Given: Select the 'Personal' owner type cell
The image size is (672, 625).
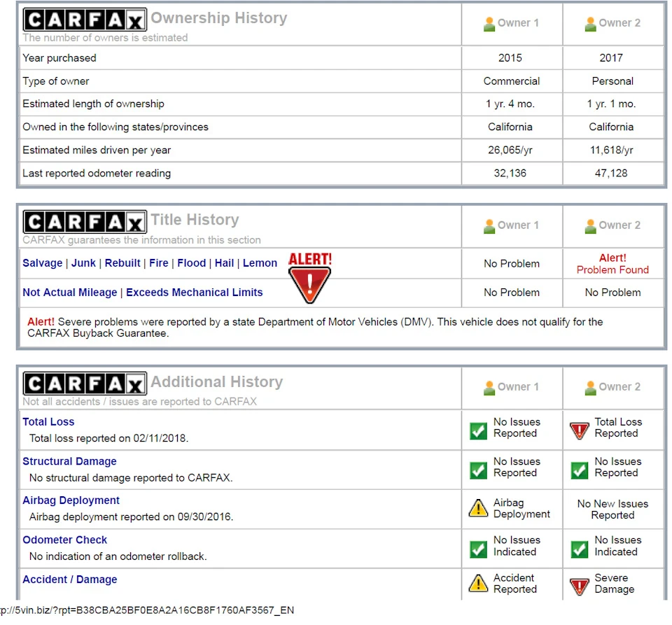Looking at the screenshot, I should (612, 81).
